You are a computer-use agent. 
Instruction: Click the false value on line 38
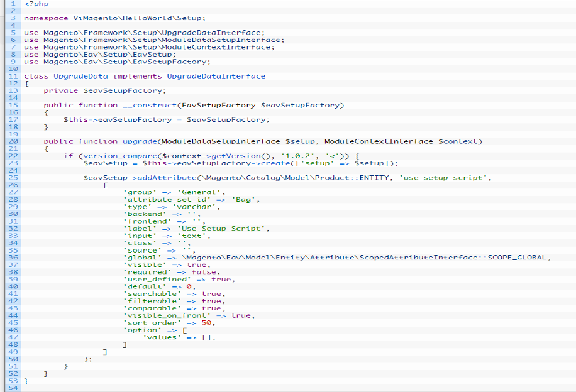(x=204, y=272)
